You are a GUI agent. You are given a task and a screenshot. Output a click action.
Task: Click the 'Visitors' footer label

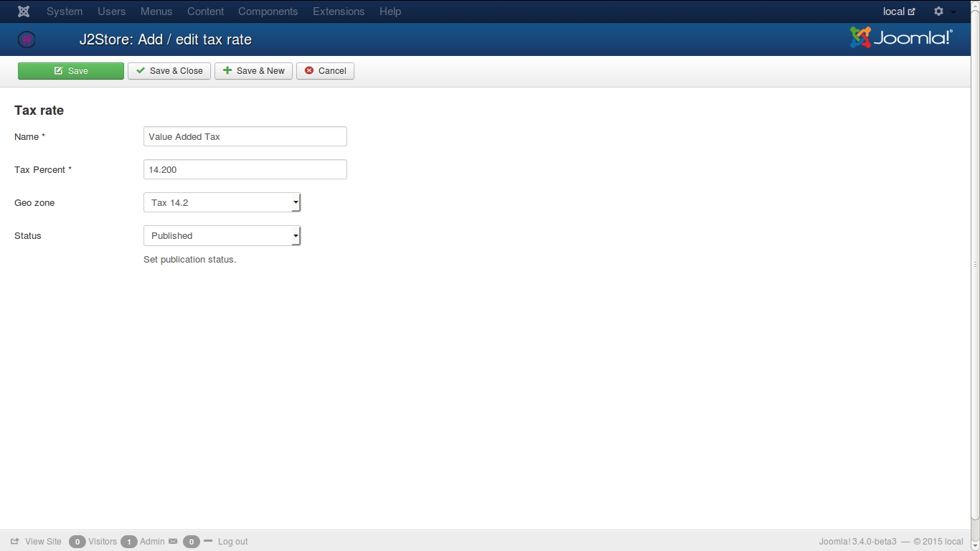pyautogui.click(x=103, y=542)
